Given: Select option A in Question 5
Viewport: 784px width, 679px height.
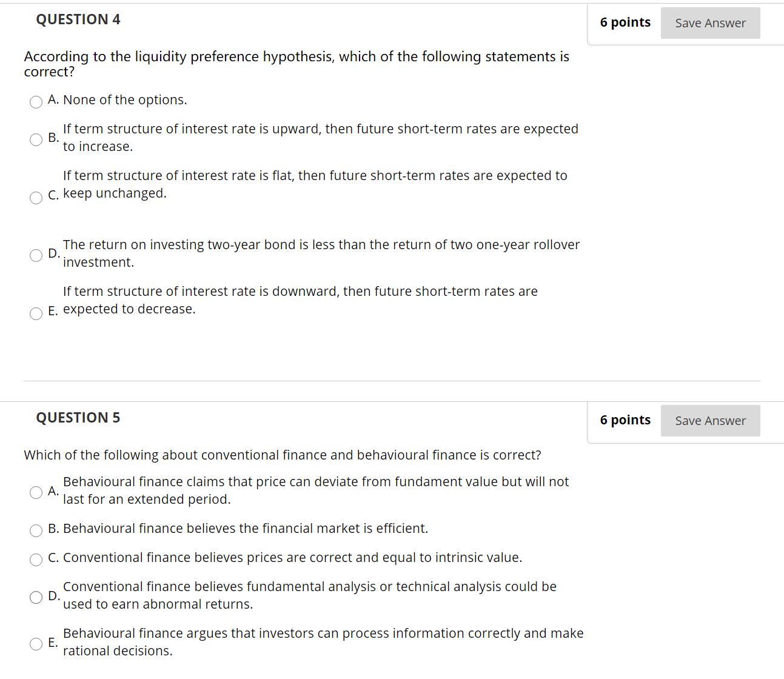Looking at the screenshot, I should click(x=36, y=492).
